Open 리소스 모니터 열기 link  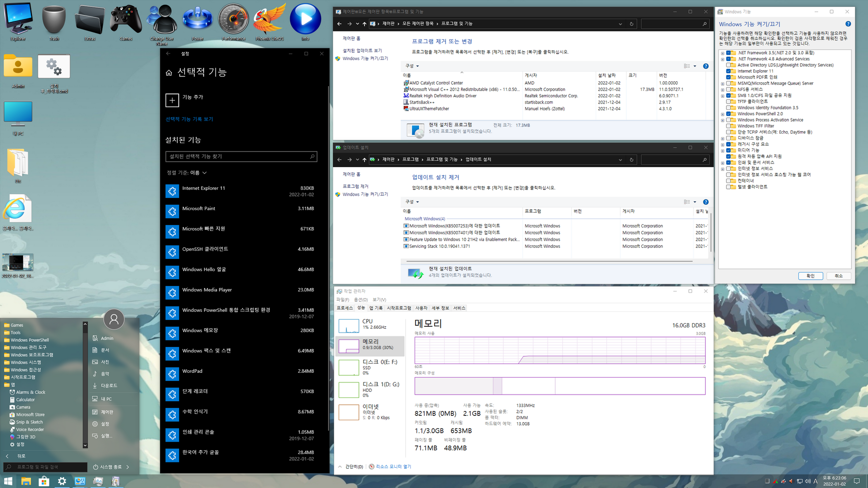tap(393, 467)
